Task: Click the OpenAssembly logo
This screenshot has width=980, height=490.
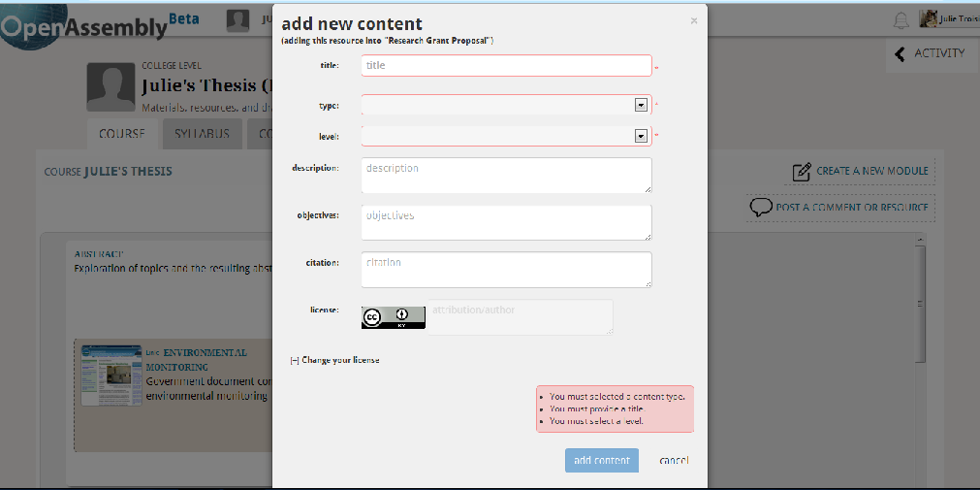Action: 87,26
